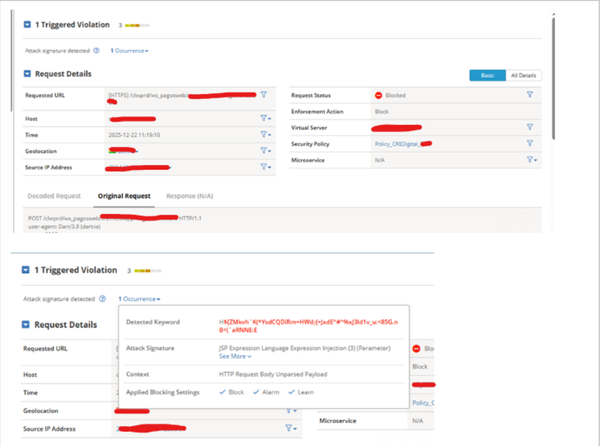600x446 pixels.
Task: Collapse Triggered Violation section in lower panel
Action: click(x=25, y=270)
